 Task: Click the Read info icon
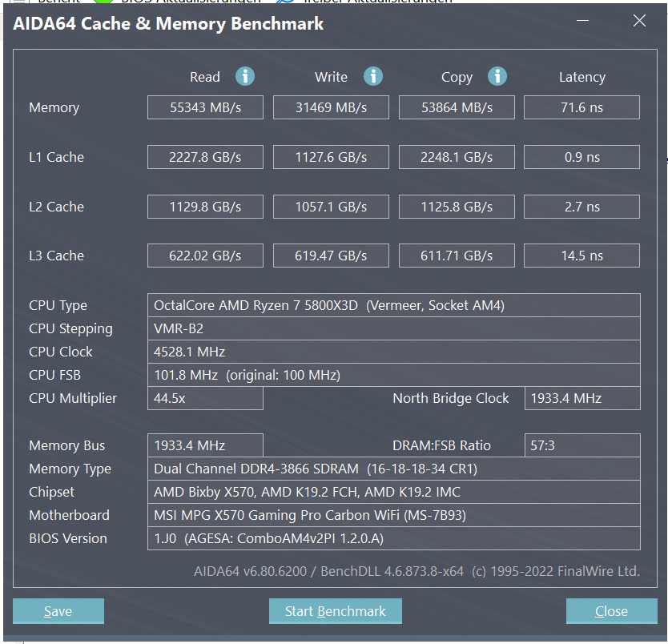[245, 77]
